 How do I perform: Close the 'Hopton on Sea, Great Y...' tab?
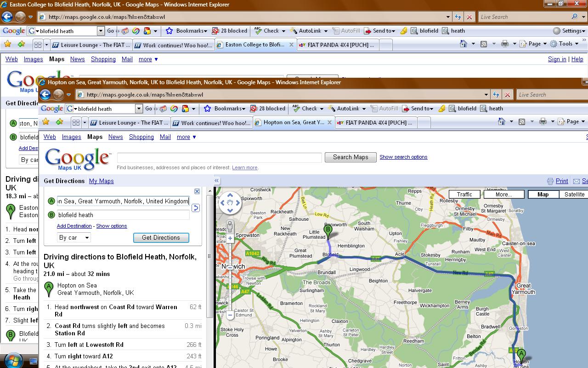pyautogui.click(x=329, y=122)
